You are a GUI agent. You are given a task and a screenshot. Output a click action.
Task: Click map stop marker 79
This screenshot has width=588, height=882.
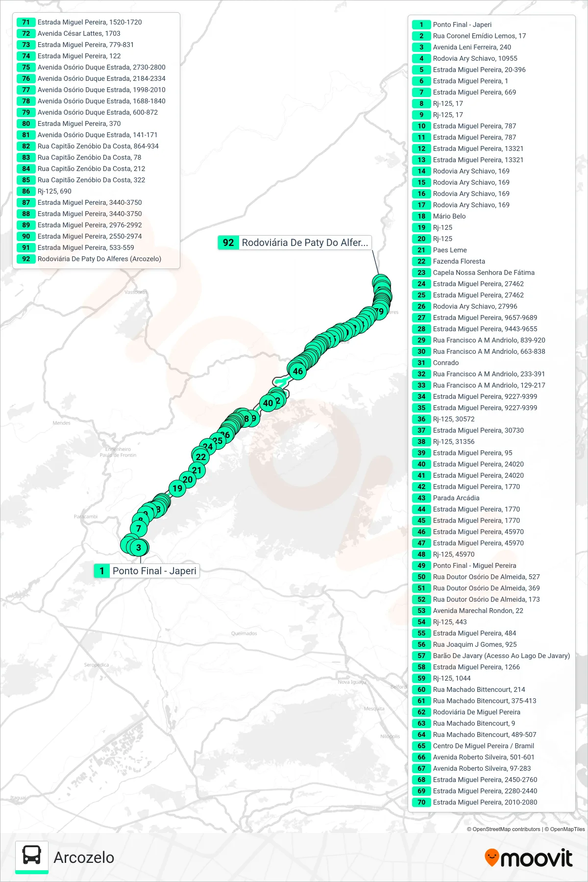(379, 311)
